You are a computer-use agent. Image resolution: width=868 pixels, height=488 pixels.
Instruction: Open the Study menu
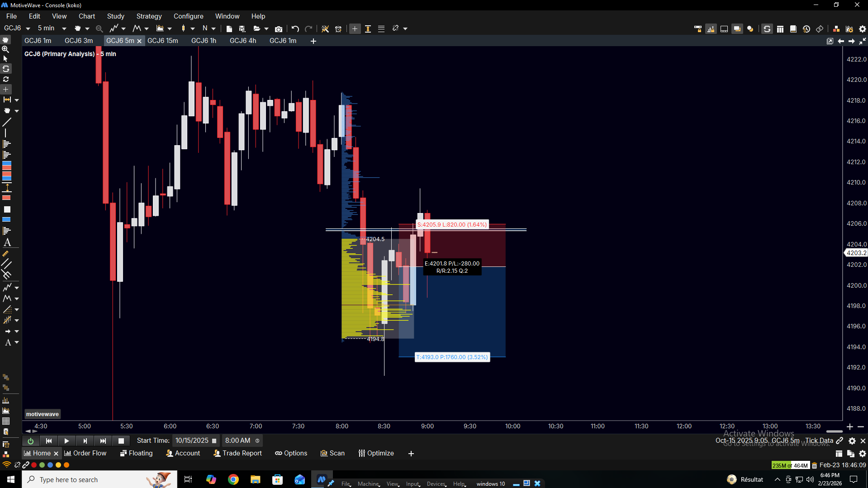[x=115, y=16]
